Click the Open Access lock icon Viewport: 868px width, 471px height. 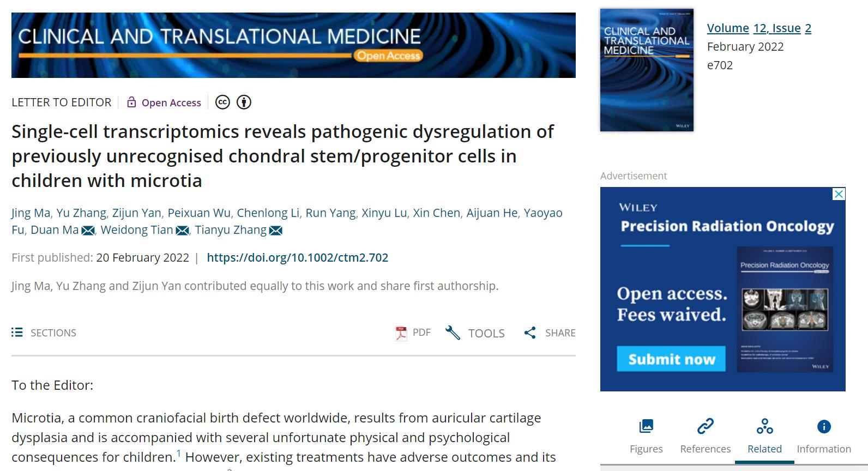click(x=131, y=102)
